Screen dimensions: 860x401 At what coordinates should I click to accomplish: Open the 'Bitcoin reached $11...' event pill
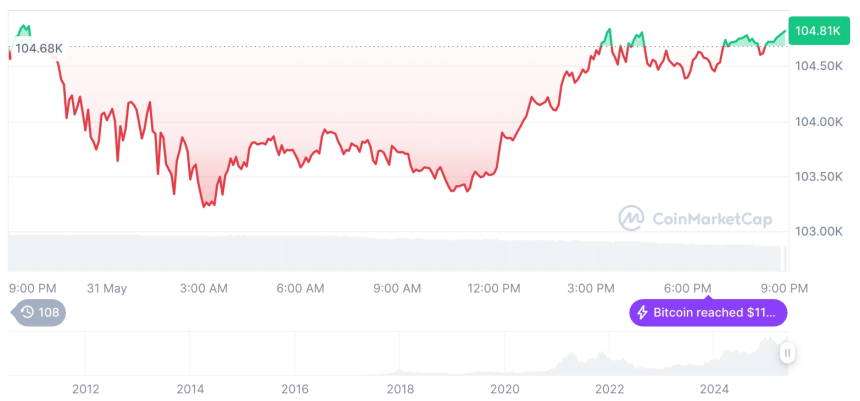point(708,313)
